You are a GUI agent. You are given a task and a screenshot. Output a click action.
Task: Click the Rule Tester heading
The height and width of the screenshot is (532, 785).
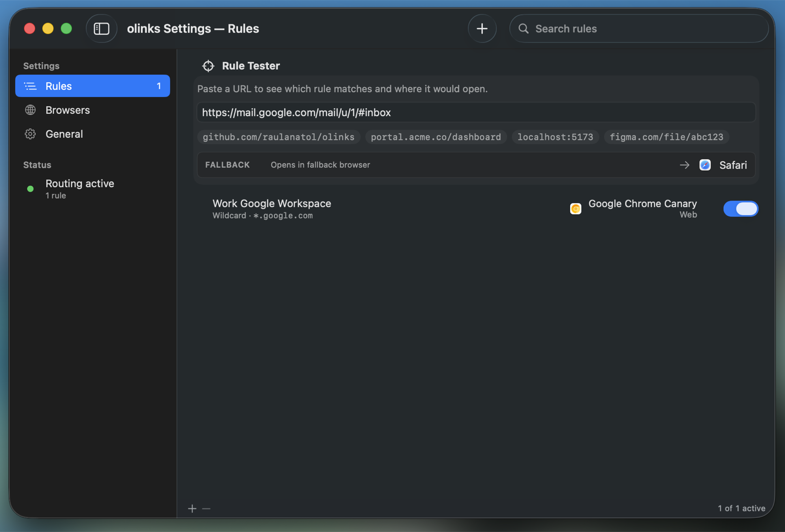click(251, 66)
